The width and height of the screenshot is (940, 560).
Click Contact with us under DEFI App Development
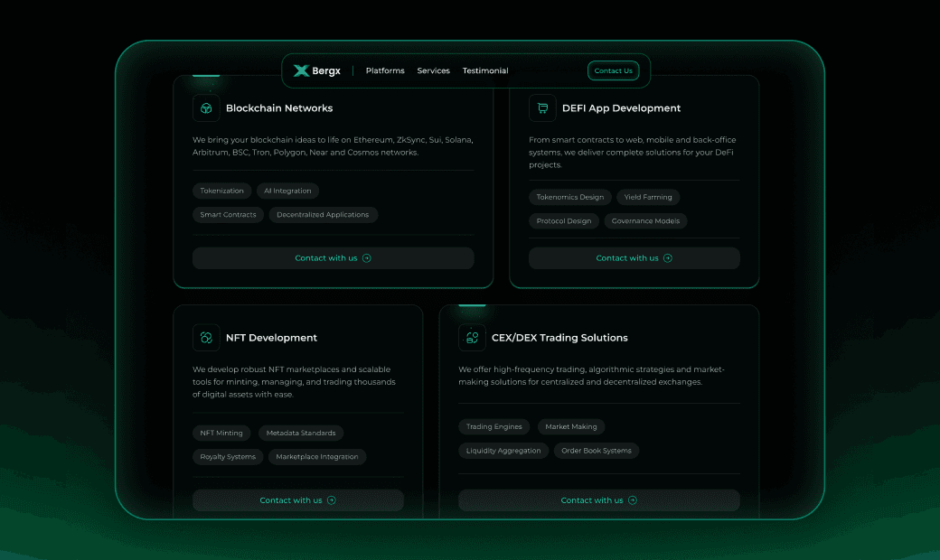point(634,258)
